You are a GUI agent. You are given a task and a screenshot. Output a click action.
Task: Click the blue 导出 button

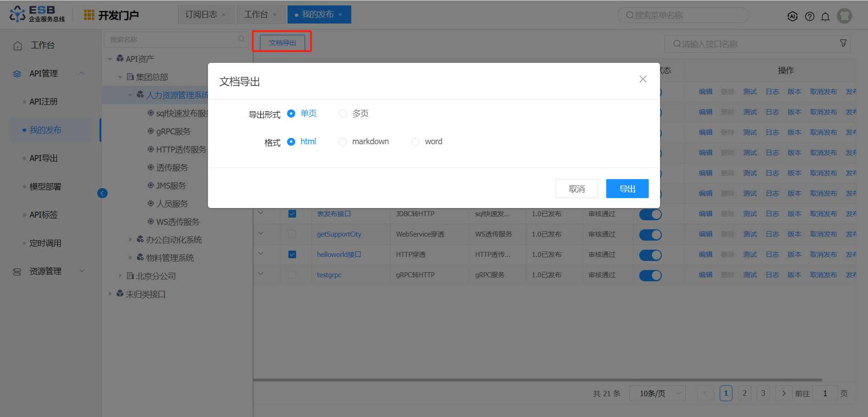point(627,189)
